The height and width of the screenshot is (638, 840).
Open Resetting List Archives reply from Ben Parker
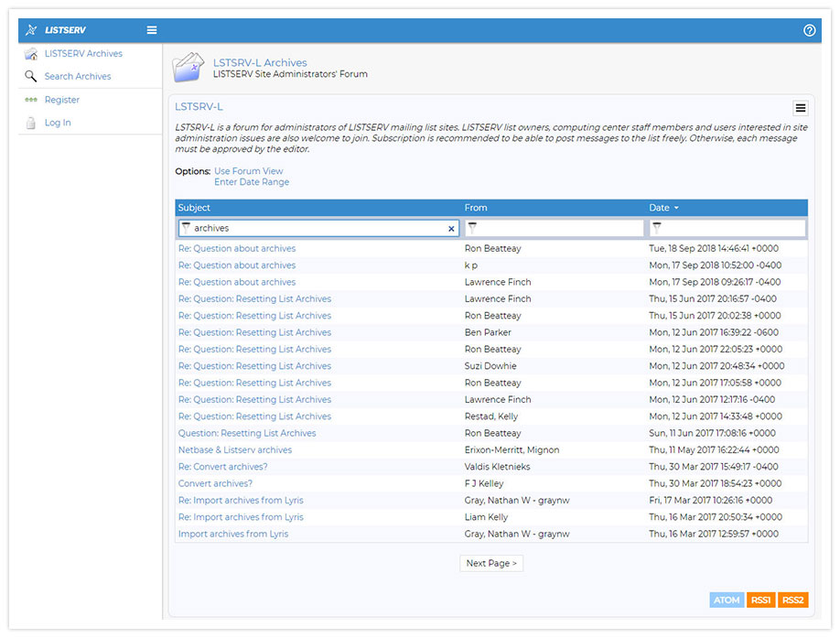coord(254,332)
